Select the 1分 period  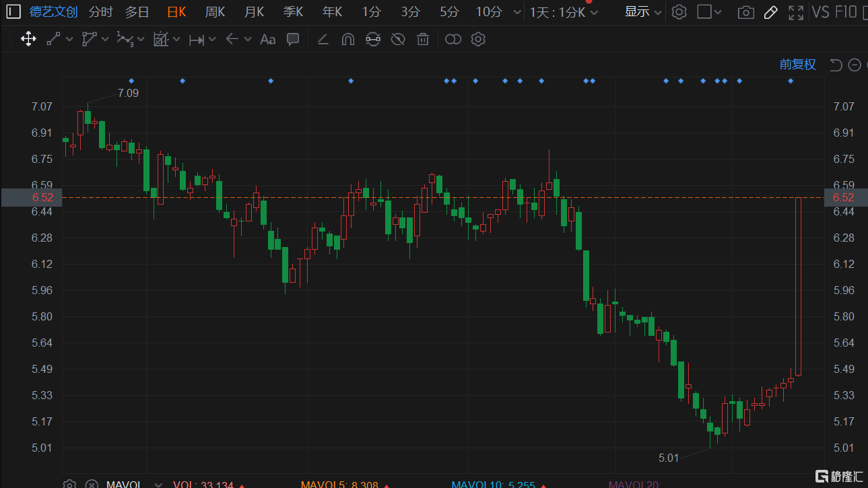tap(371, 12)
